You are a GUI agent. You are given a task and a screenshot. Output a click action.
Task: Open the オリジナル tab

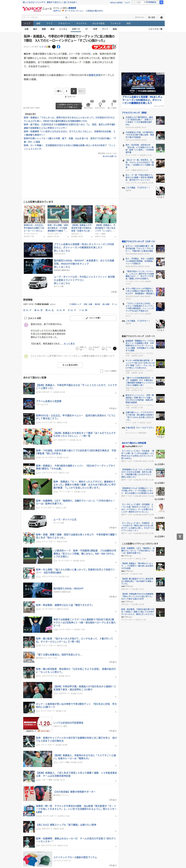click(81, 24)
